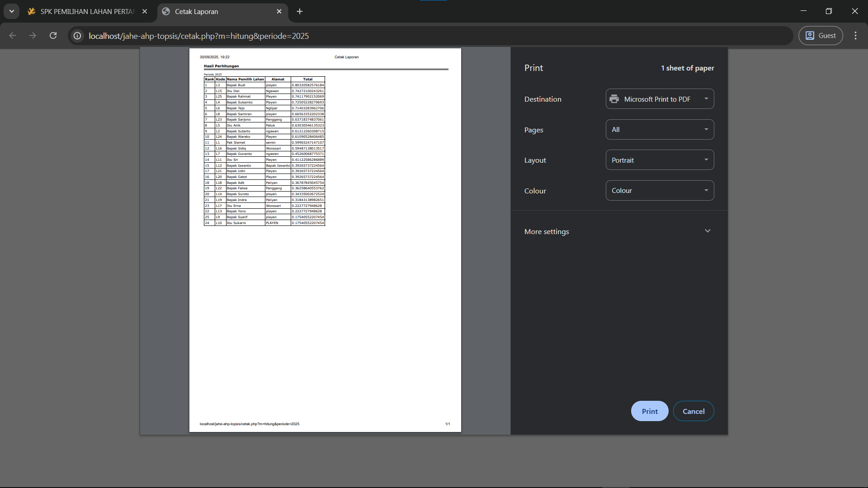Reload the current page

point(53,36)
